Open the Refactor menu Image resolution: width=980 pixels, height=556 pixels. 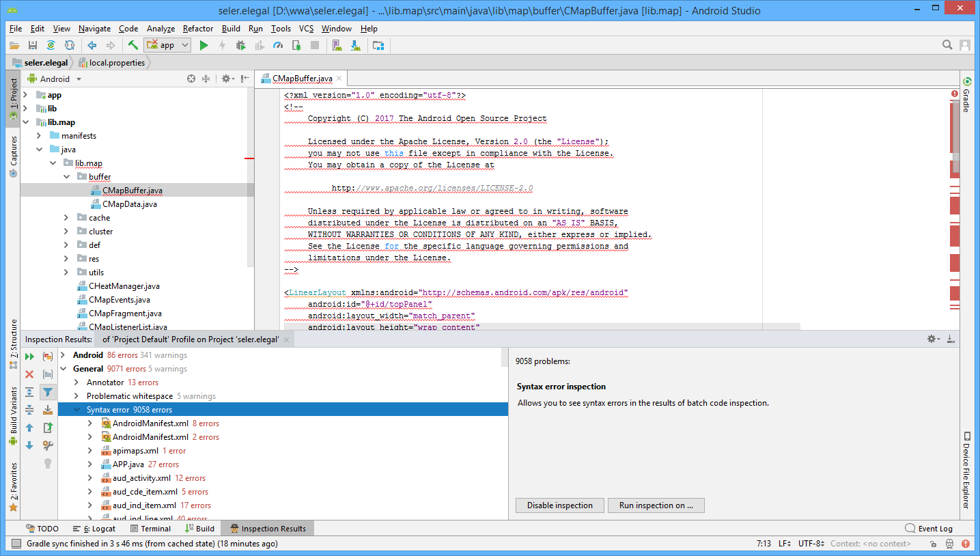point(198,29)
